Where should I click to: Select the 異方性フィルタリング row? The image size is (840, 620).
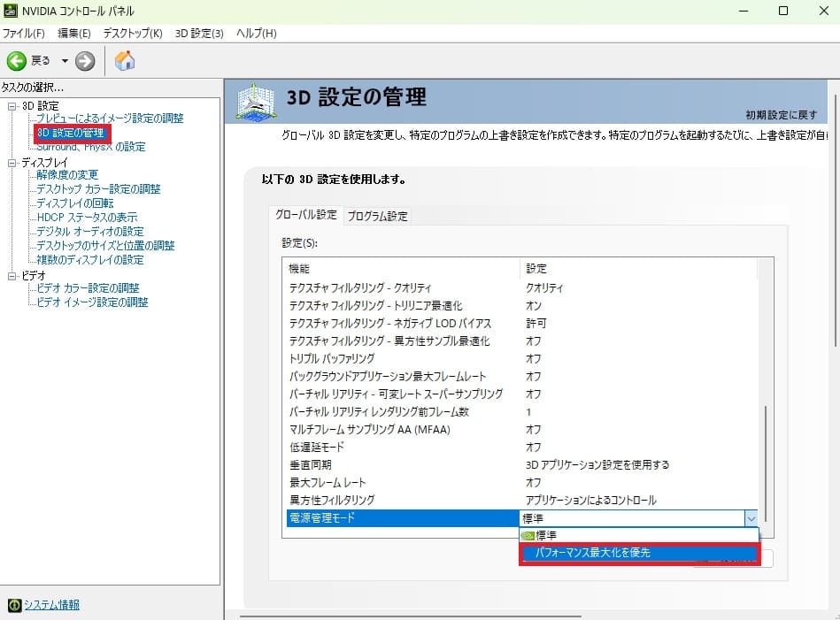tap(521, 500)
